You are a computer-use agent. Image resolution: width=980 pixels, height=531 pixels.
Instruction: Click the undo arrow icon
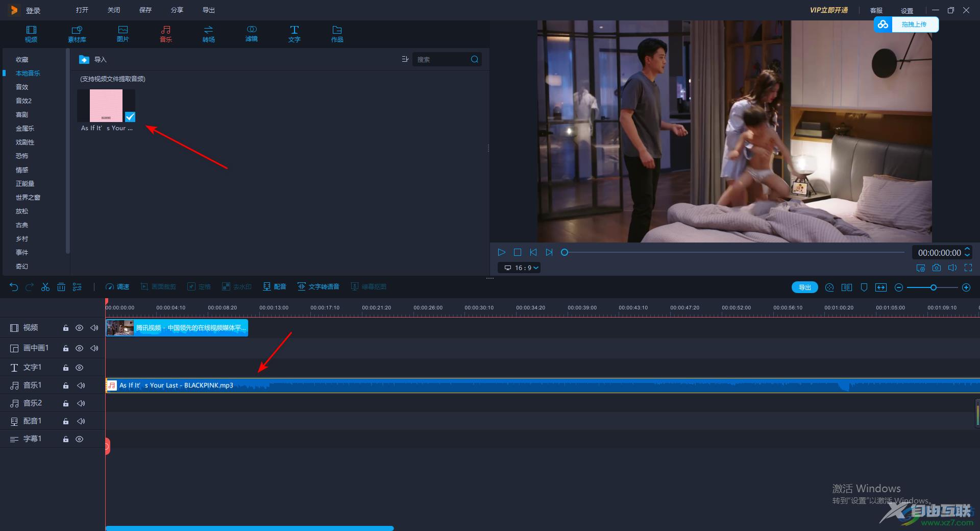14,287
